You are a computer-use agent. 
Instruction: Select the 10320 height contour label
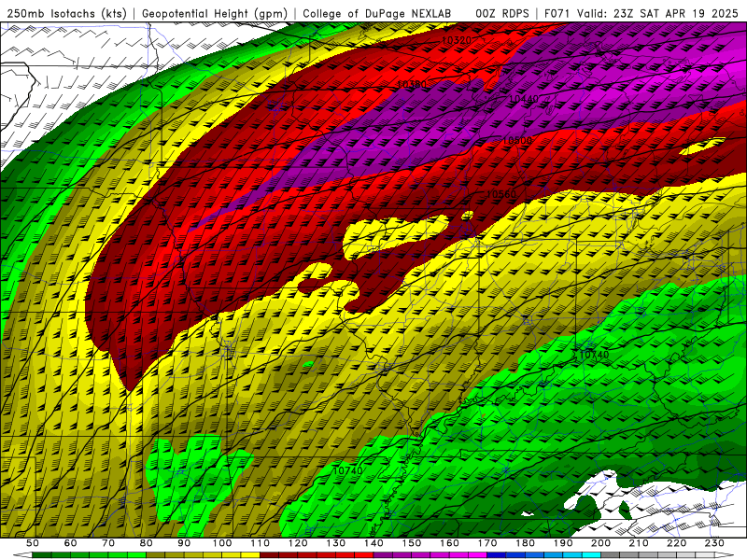coord(457,40)
